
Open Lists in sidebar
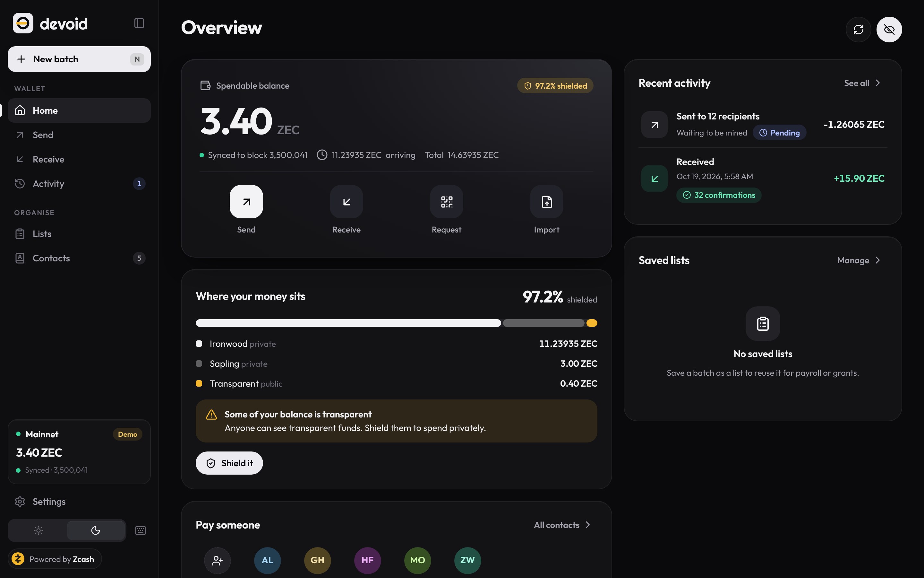pos(79,234)
